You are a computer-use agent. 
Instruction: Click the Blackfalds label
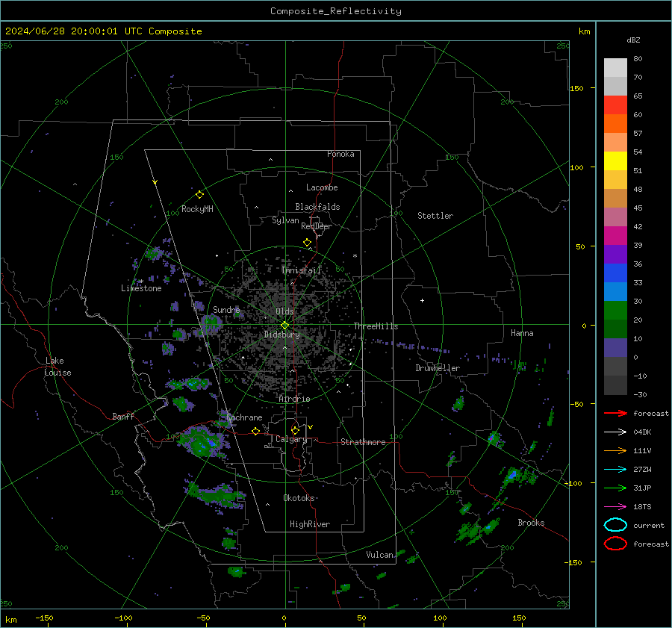(x=317, y=207)
